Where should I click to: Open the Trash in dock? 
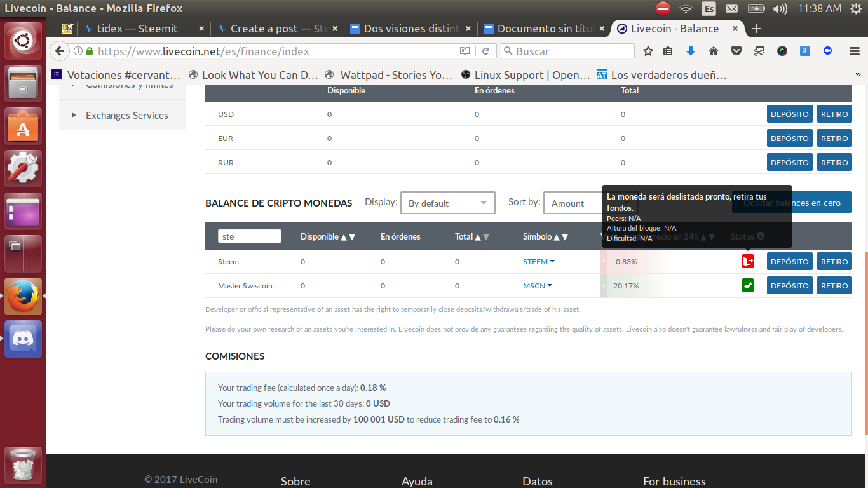click(24, 465)
